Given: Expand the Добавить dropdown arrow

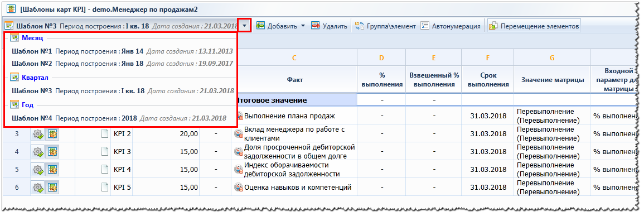Looking at the screenshot, I should [303, 26].
